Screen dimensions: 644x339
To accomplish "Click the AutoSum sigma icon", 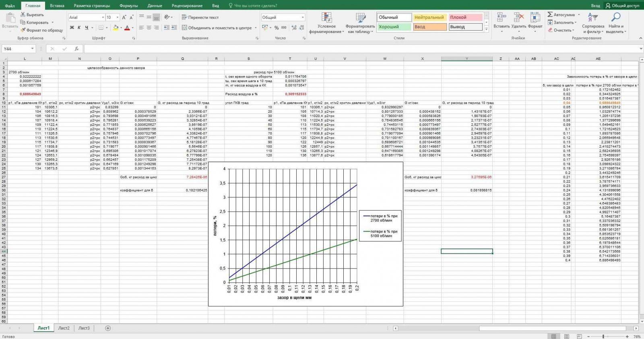I will 550,14.
